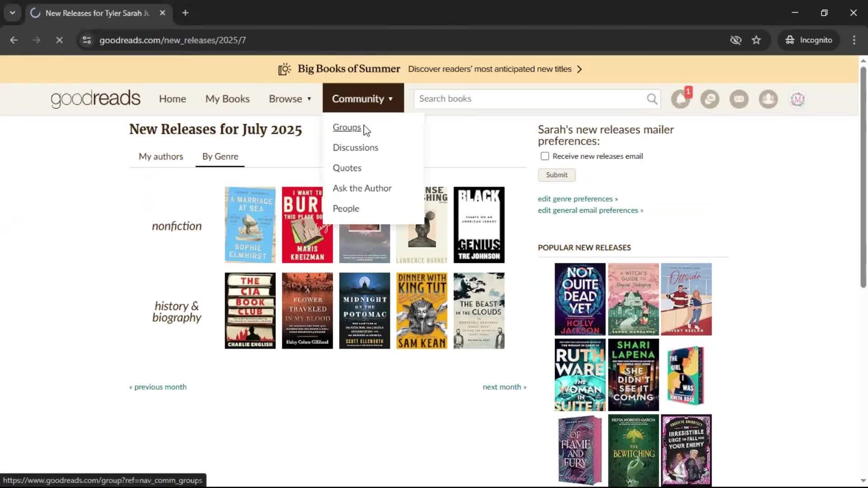Close the New Releases tab
The image size is (868, 488).
coord(162,13)
